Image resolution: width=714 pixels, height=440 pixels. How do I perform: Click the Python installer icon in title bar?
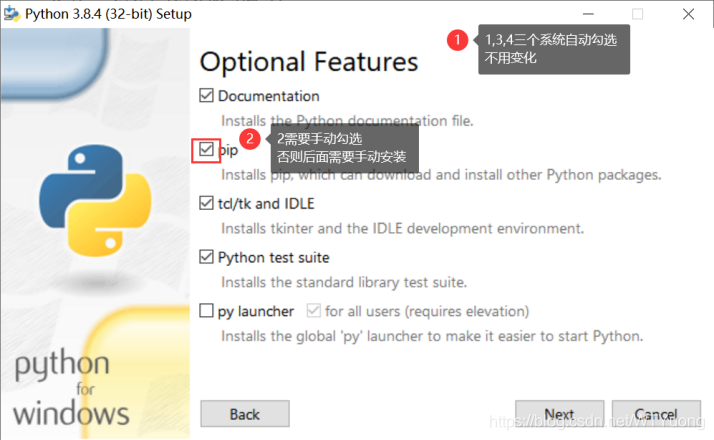(11, 14)
